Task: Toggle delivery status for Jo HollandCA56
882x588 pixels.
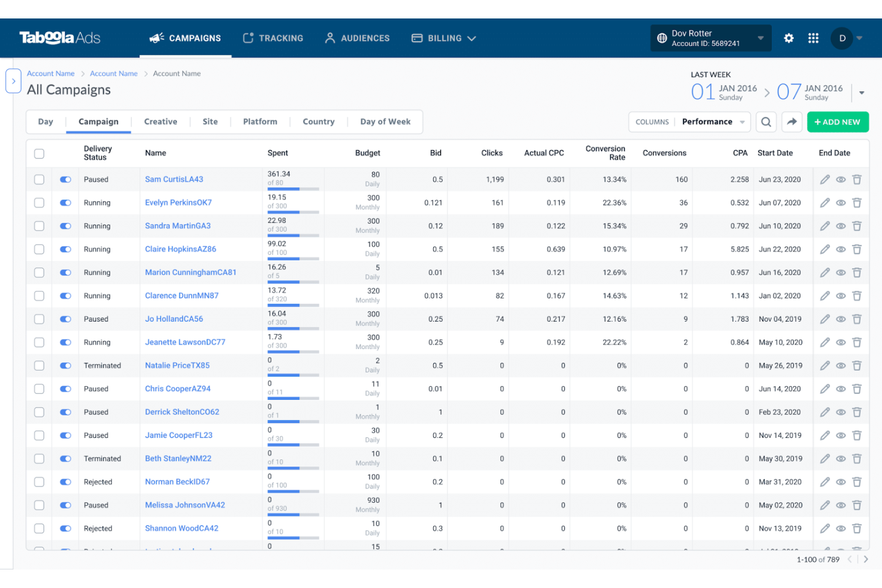Action: coord(66,319)
